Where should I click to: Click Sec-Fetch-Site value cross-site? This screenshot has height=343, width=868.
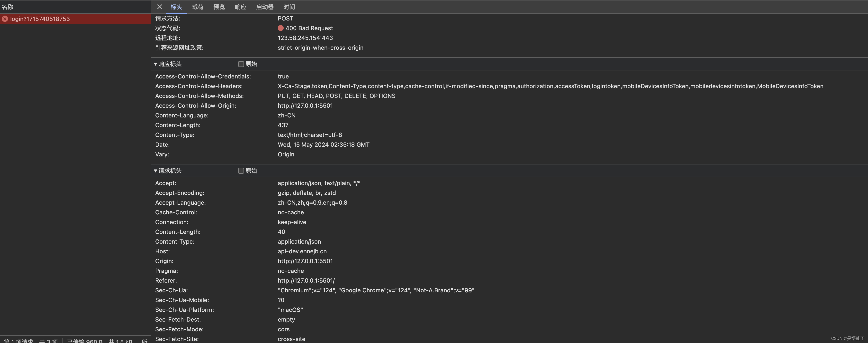[x=291, y=339]
